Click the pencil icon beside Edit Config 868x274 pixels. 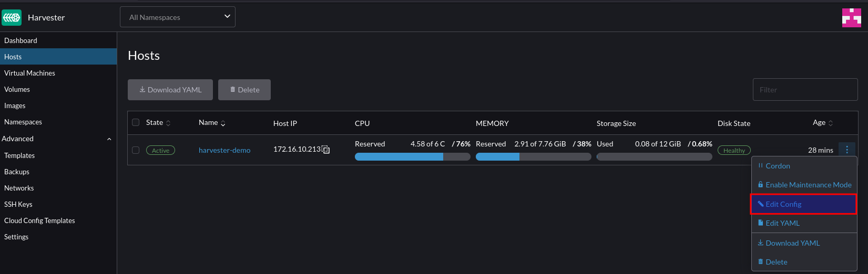point(760,204)
